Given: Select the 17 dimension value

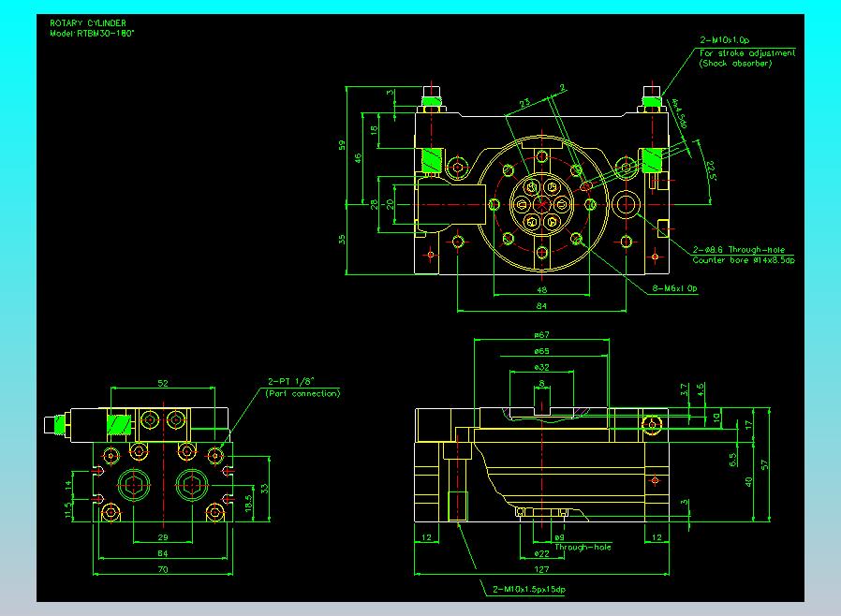Looking at the screenshot, I should [748, 425].
